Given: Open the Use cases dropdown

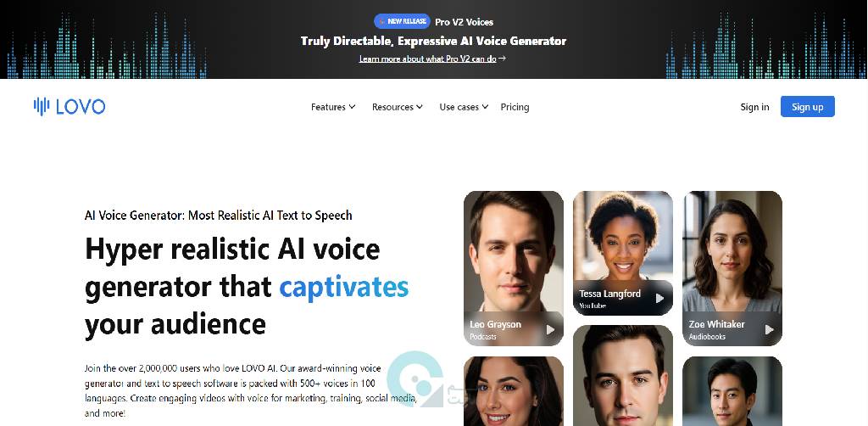Looking at the screenshot, I should coord(464,107).
